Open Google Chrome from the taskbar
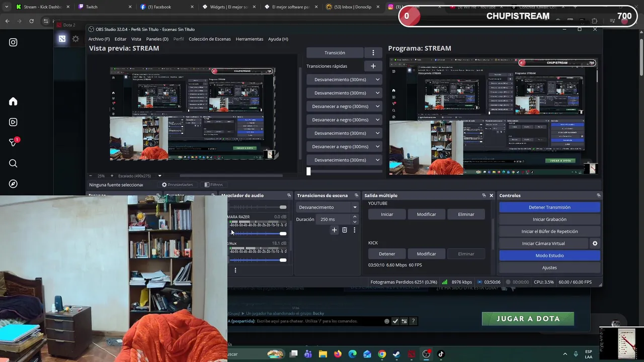This screenshot has height=362, width=644. point(382,354)
